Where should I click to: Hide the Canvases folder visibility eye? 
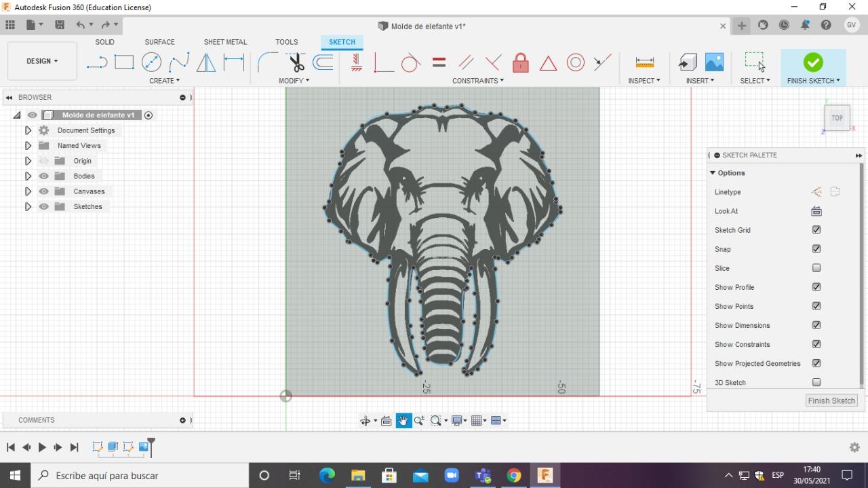44,191
